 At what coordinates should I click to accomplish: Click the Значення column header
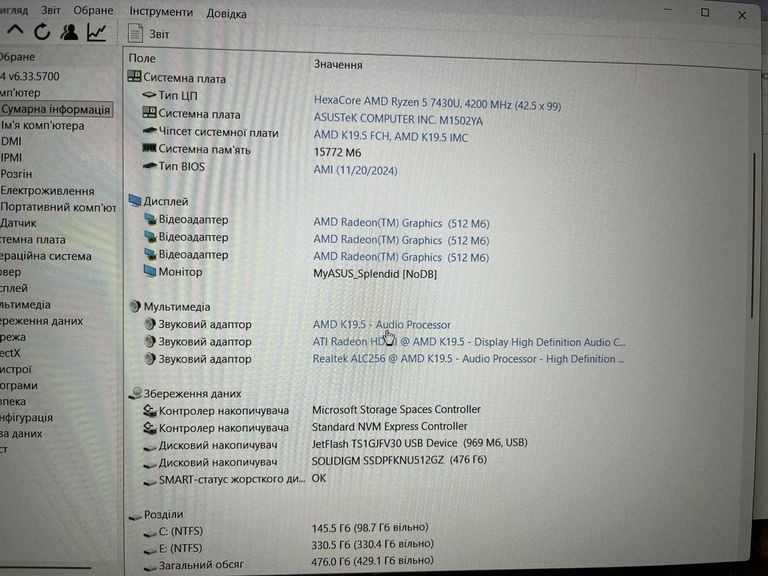click(x=338, y=64)
